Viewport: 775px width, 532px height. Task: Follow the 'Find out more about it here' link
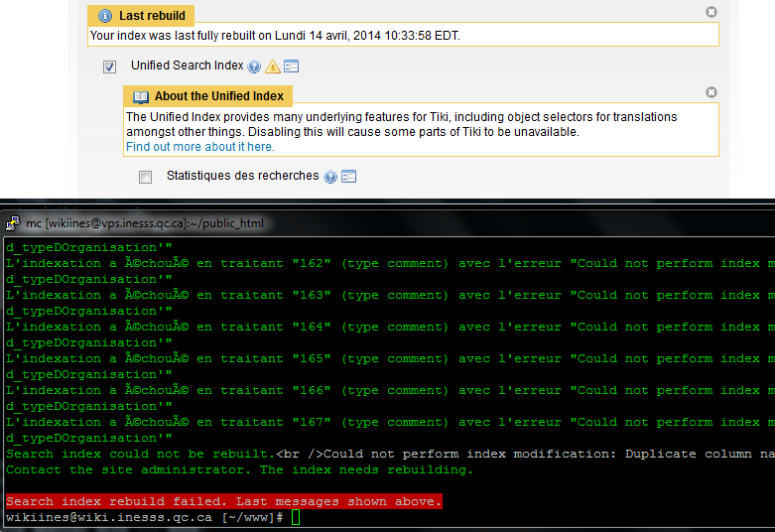[200, 147]
